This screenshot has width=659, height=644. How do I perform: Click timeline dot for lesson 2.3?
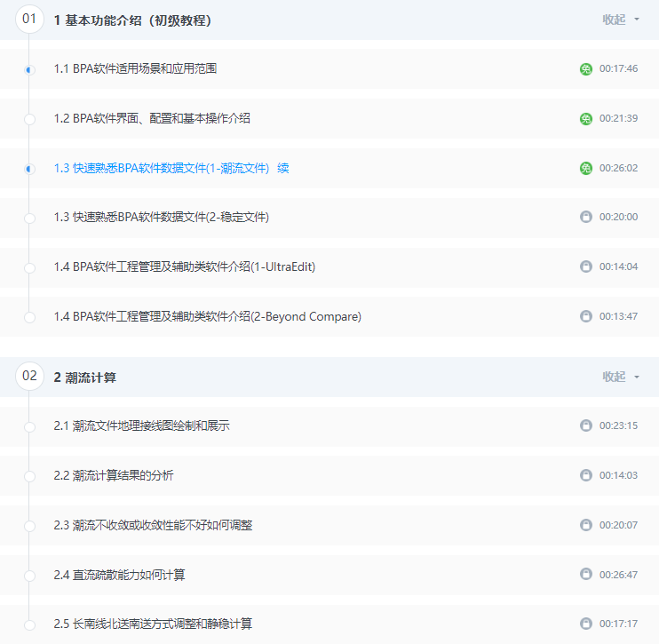tap(29, 526)
